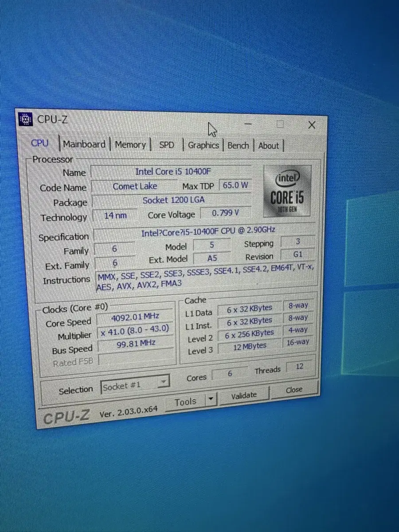Minimize the CPU-Z window
The height and width of the screenshot is (532, 399).
click(248, 124)
